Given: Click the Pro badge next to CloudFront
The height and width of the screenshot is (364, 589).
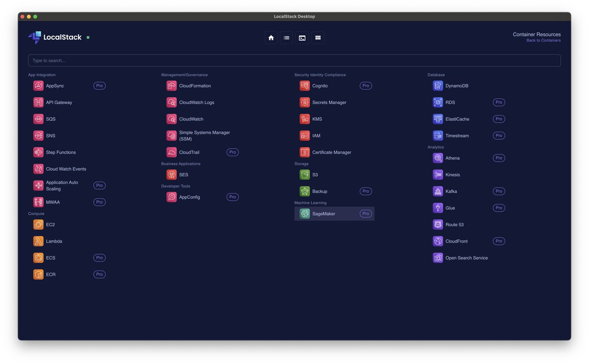Looking at the screenshot, I should (x=499, y=241).
